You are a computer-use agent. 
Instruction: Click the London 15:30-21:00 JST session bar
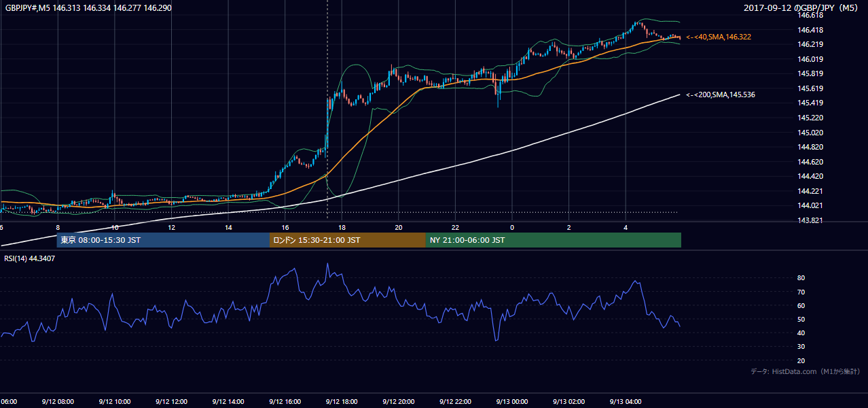click(x=348, y=240)
